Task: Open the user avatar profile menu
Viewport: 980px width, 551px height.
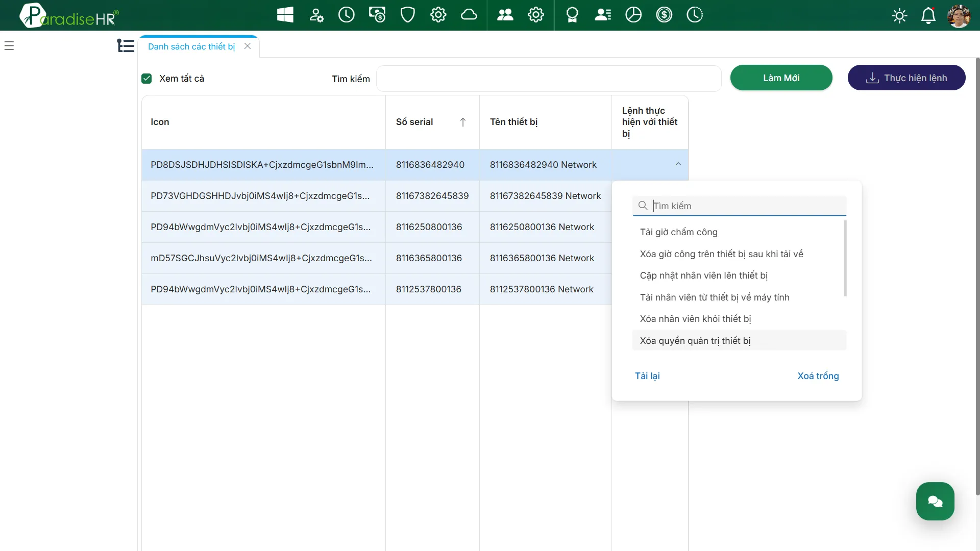Action: tap(959, 16)
